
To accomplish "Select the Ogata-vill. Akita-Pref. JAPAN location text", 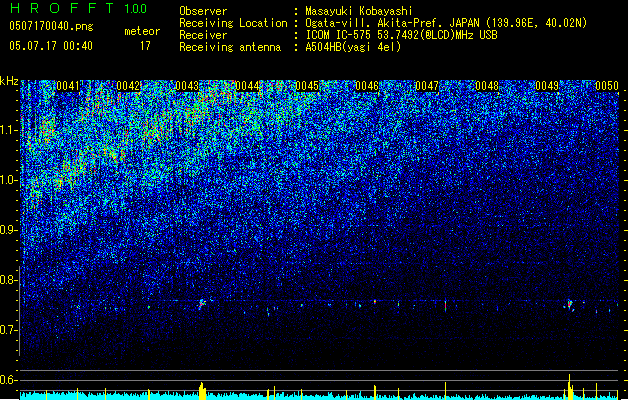I will tap(446, 23).
